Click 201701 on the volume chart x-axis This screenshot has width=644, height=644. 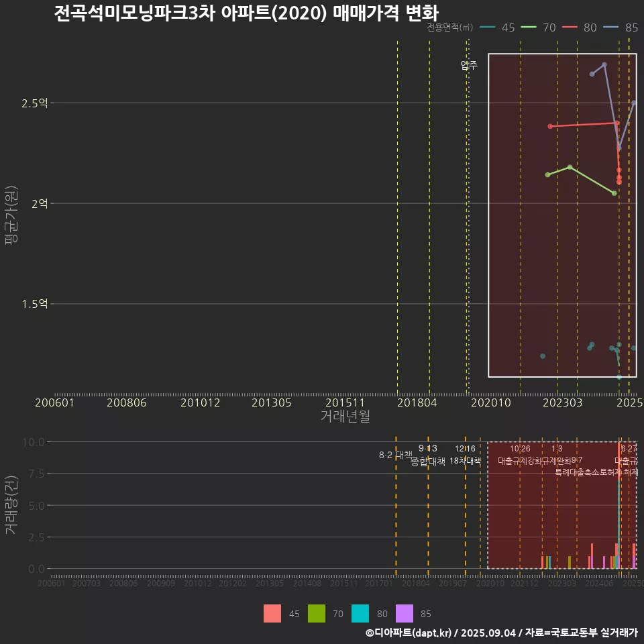378,583
